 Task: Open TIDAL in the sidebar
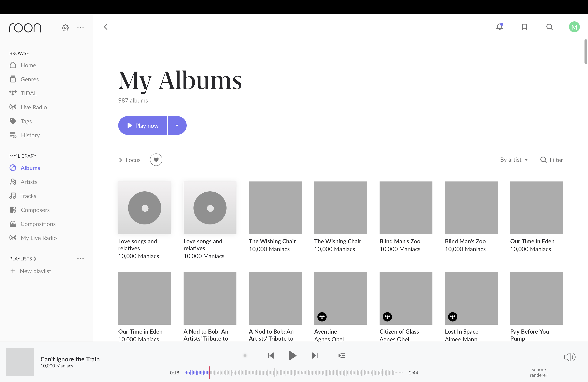(x=23, y=93)
